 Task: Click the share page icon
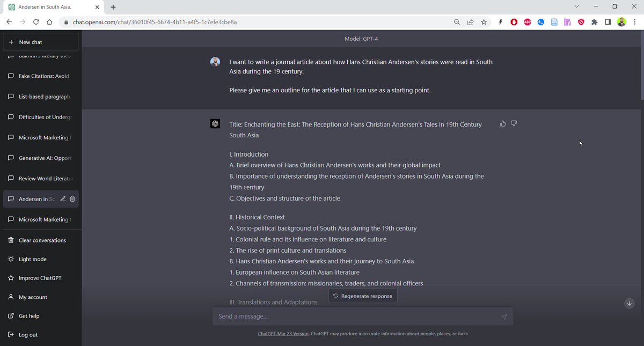click(x=470, y=23)
